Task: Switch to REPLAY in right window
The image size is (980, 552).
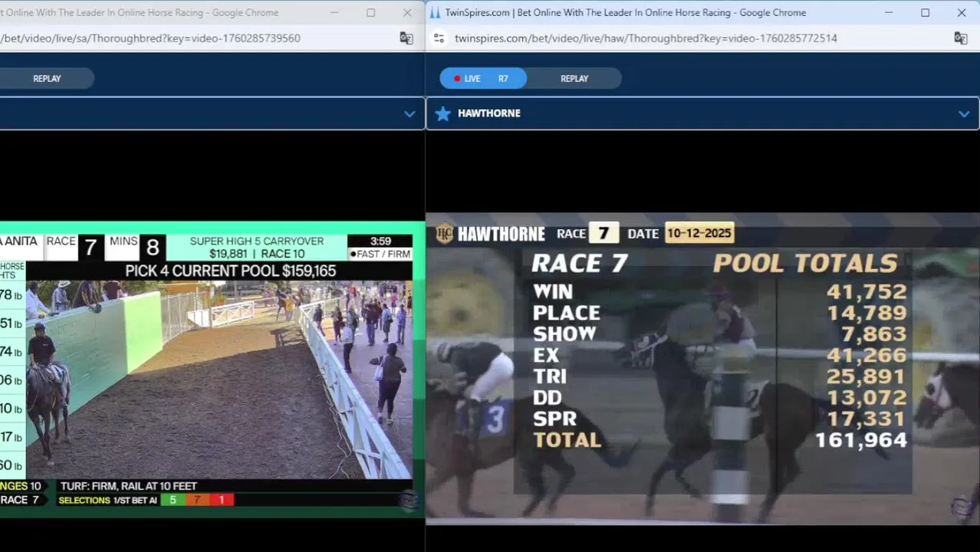Action: point(574,78)
